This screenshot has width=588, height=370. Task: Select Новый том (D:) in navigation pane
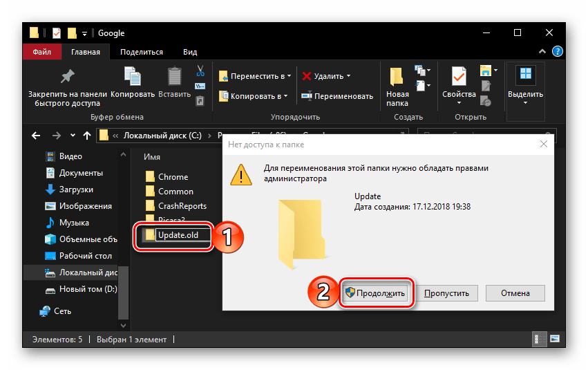[81, 289]
